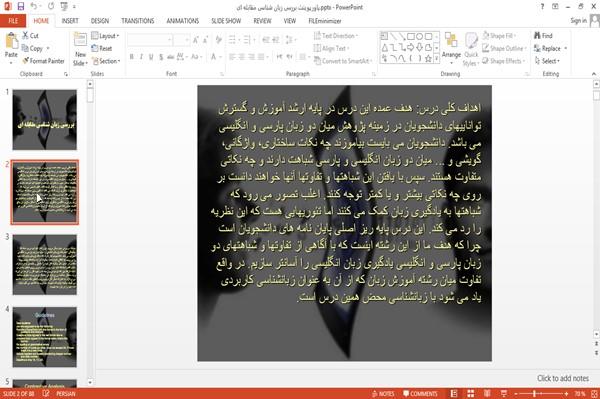Toggle Italic formatting
Image resolution: width=600 pixels, height=399 pixels.
[x=141, y=57]
